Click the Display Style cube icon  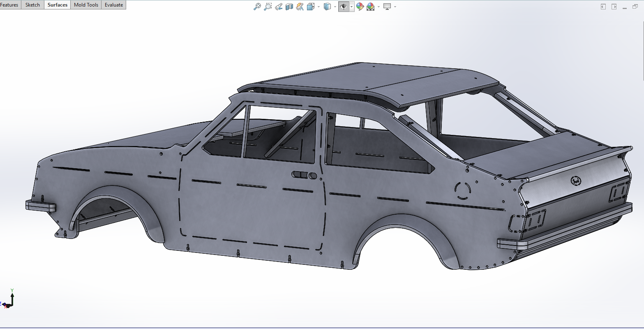coord(327,7)
